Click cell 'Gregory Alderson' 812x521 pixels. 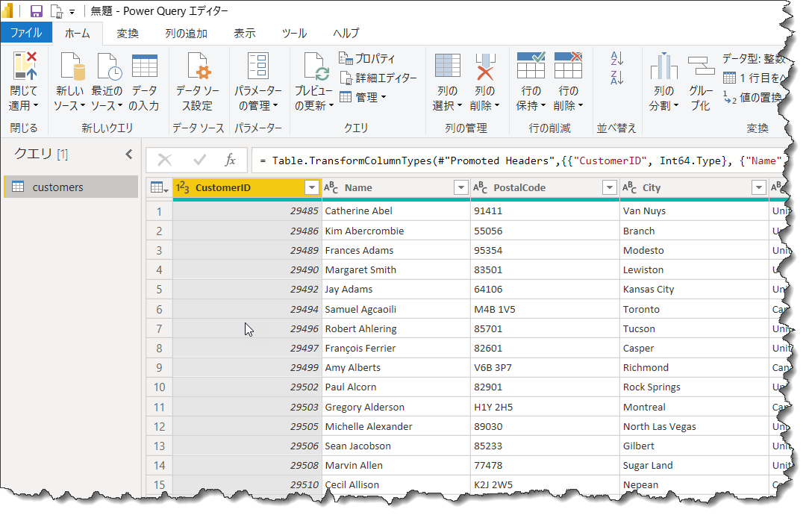396,407
